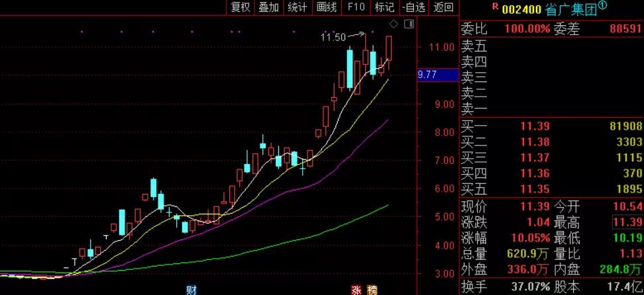644x295 pixels.
Task: Toggle the panel layout icon
Action: coord(409,24)
